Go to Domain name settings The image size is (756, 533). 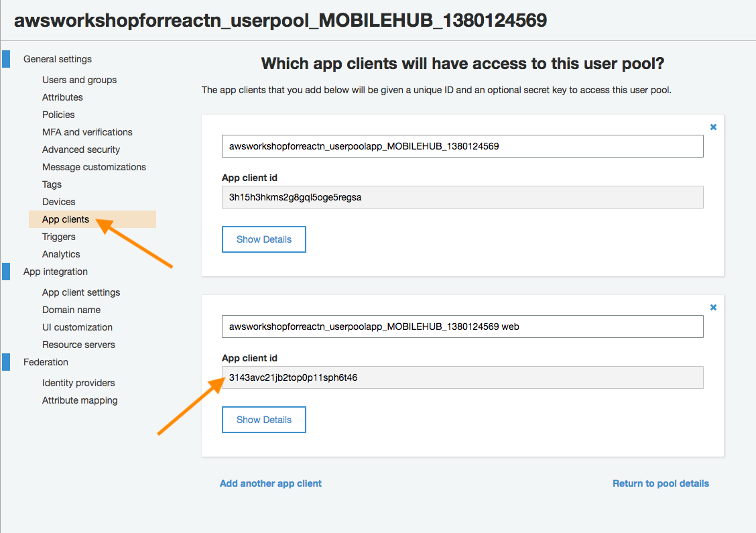[71, 310]
